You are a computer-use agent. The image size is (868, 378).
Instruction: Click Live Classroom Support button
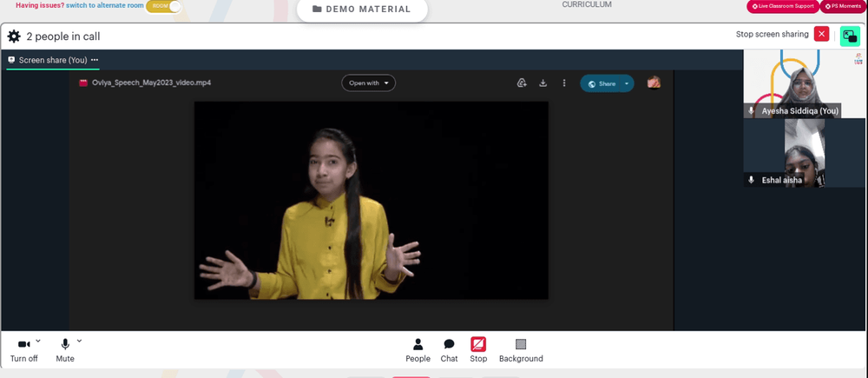[x=783, y=6]
